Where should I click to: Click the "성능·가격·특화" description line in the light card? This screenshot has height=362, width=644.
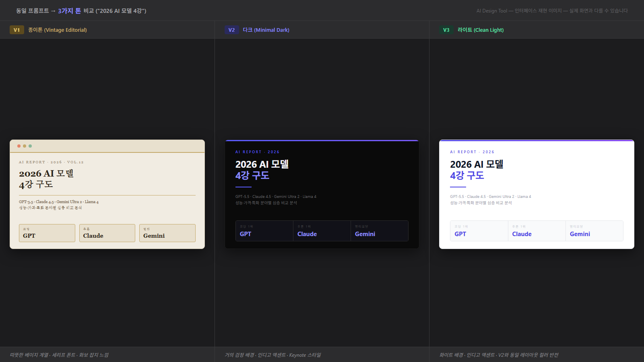click(x=481, y=203)
